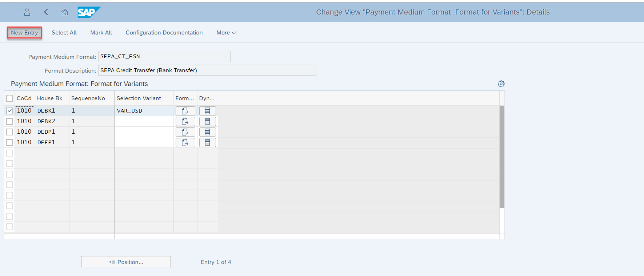Click the Entry 1 of 4 text
Image resolution: width=644 pixels, height=276 pixels.
pos(216,262)
